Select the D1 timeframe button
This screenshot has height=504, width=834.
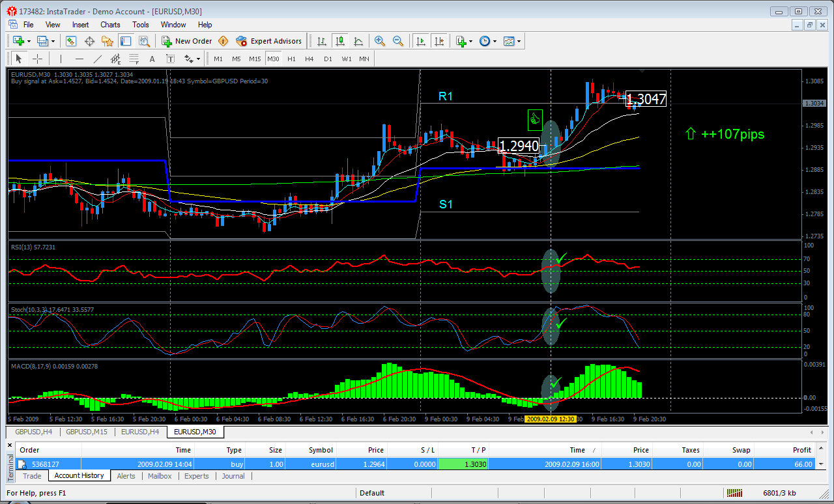point(328,59)
